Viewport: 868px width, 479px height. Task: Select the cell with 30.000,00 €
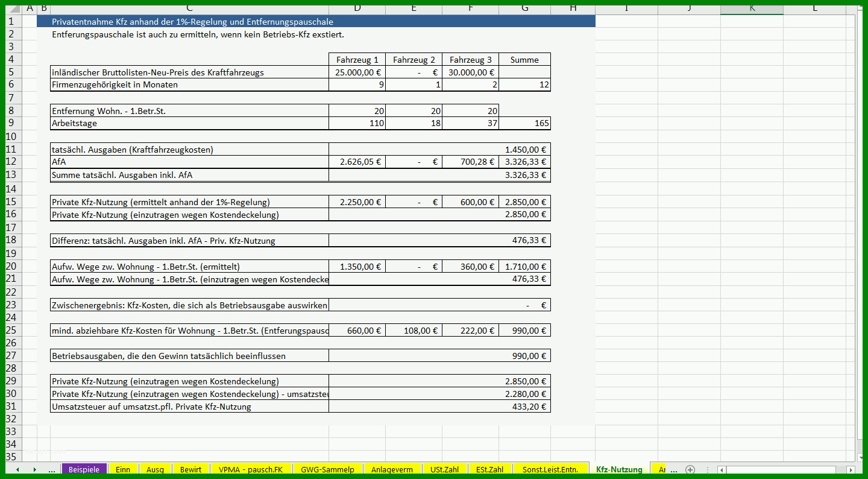470,72
